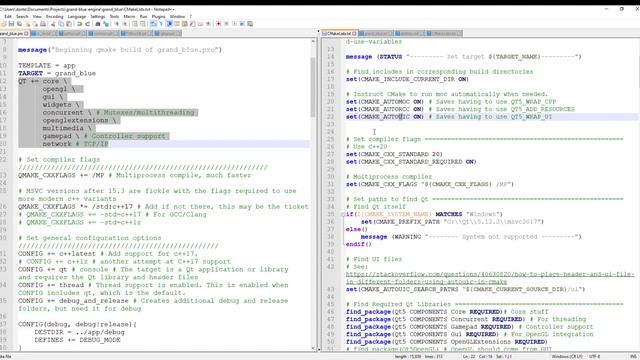Close the grand_blue.pro tab
Viewport: 640px width, 360px height.
[27, 33]
